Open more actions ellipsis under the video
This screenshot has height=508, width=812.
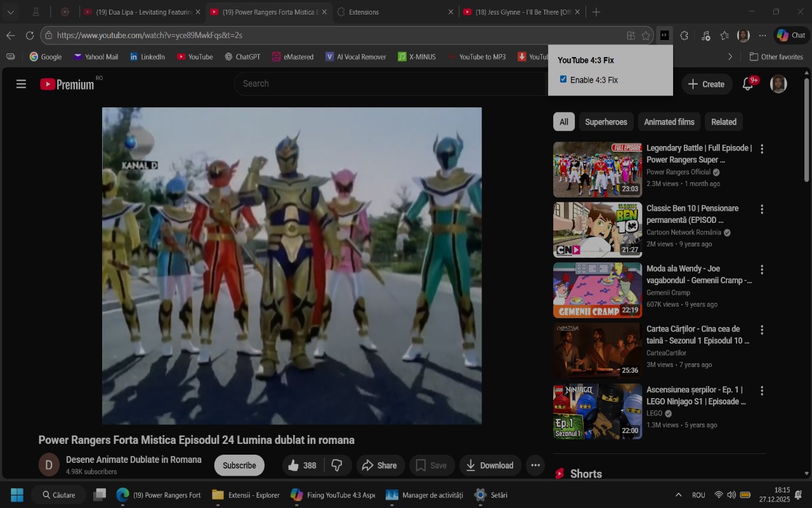click(x=535, y=465)
